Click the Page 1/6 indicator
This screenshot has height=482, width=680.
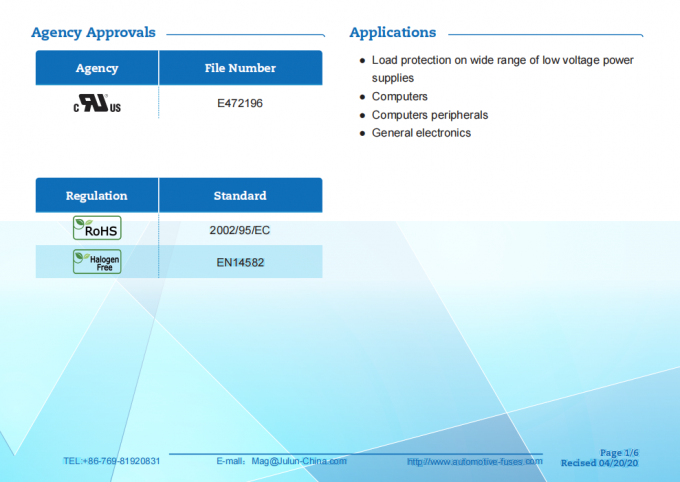coord(618,453)
